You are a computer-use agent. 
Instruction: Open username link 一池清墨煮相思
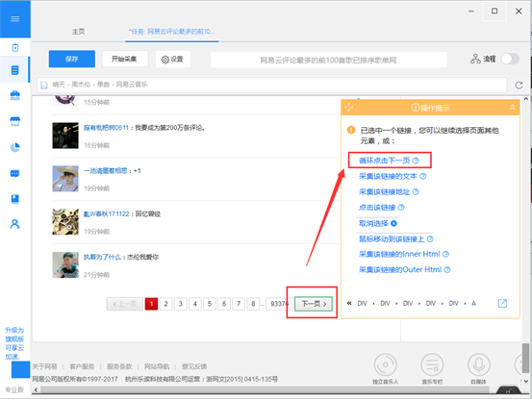106,171
